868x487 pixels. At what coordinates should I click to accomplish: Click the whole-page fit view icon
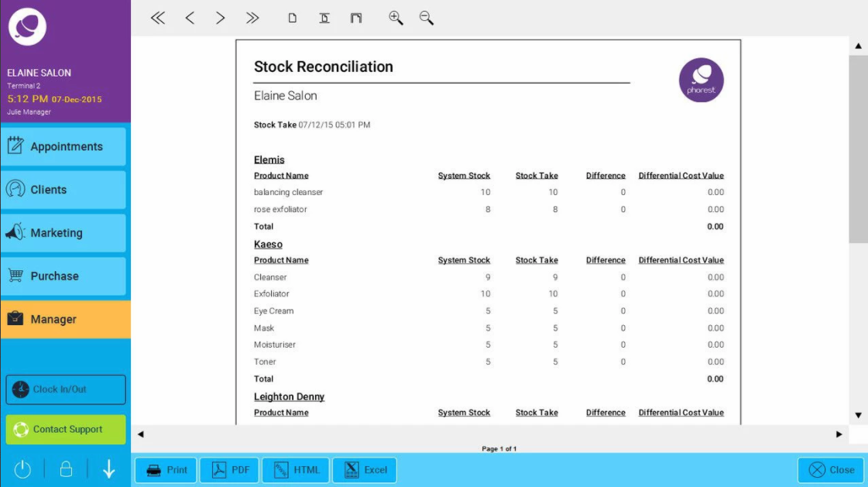point(356,19)
